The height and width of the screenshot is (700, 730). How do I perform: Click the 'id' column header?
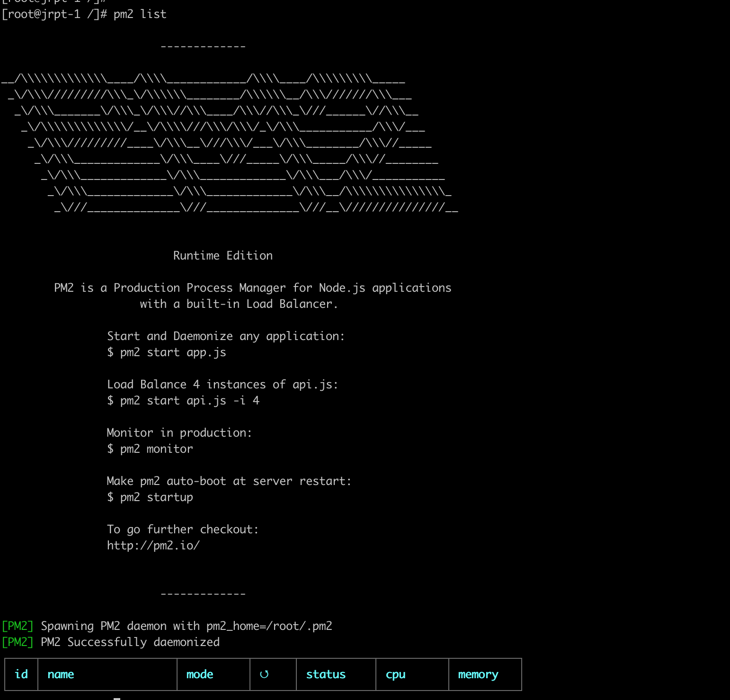21,674
